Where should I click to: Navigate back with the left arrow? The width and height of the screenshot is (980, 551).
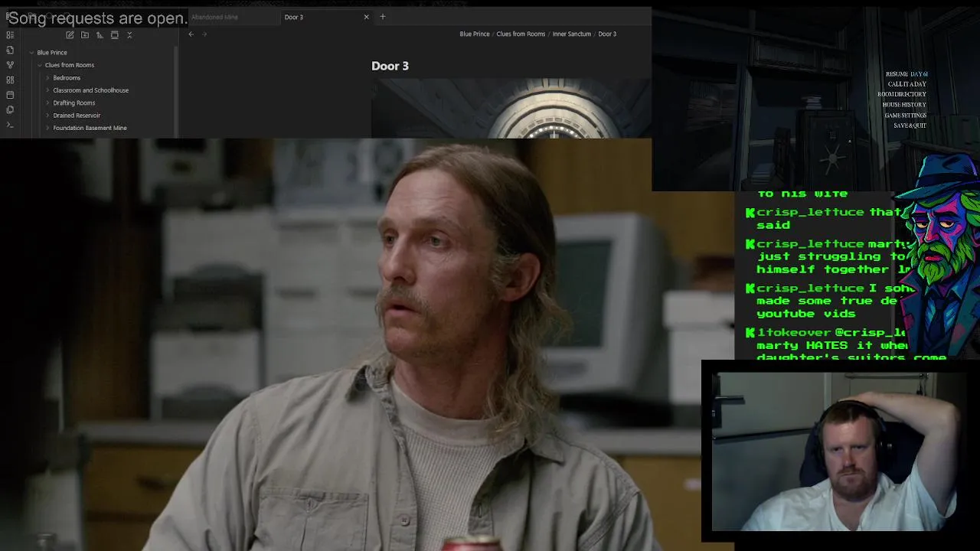(191, 34)
